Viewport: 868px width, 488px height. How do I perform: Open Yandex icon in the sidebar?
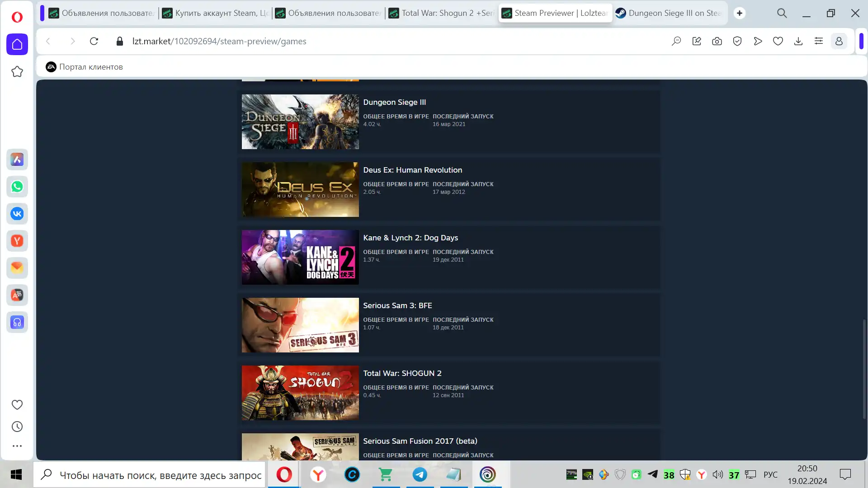17,241
